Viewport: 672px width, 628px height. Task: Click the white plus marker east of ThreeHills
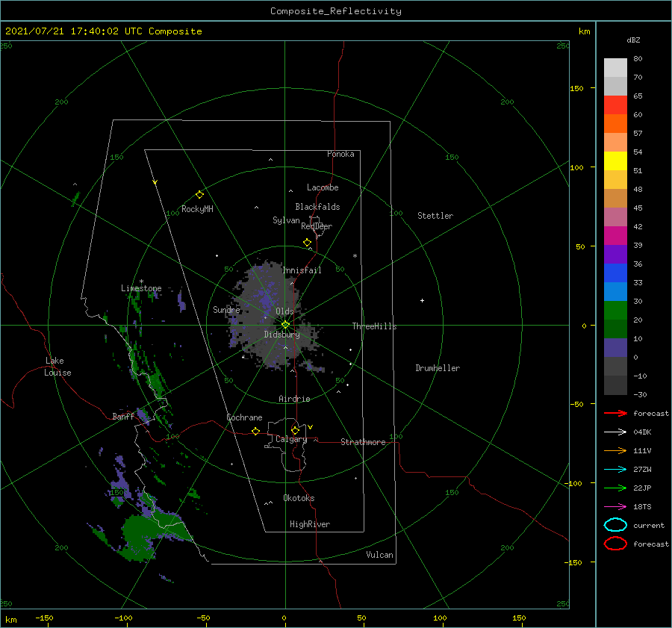(422, 300)
